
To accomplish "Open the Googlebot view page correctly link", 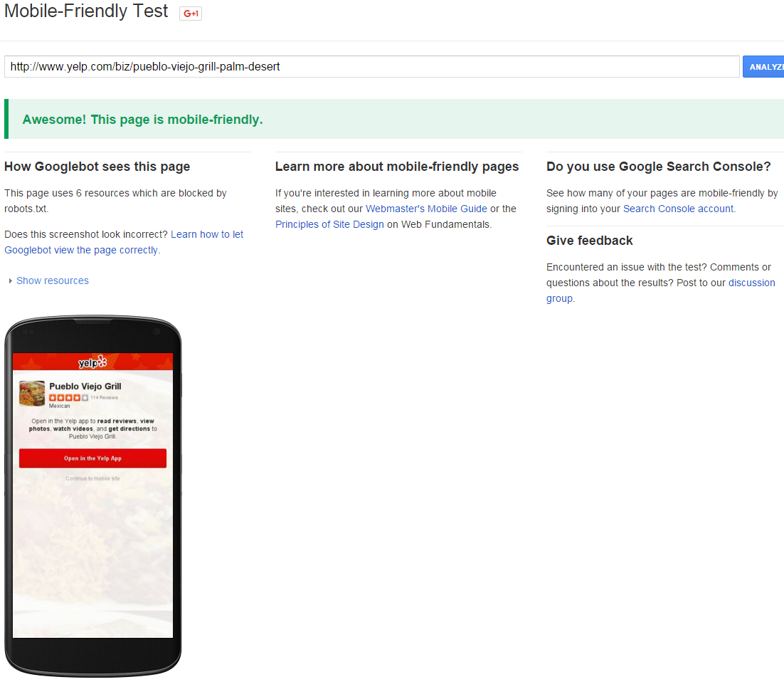I will pos(124,242).
